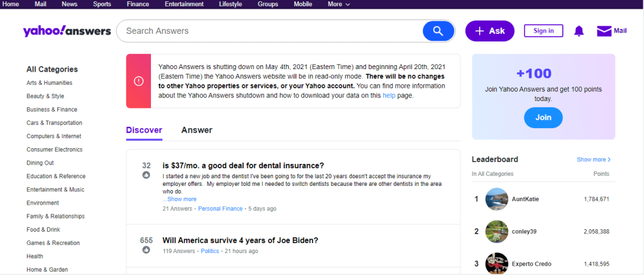Click the 21 Answers count text
The height and width of the screenshot is (275, 644).
pyautogui.click(x=177, y=208)
